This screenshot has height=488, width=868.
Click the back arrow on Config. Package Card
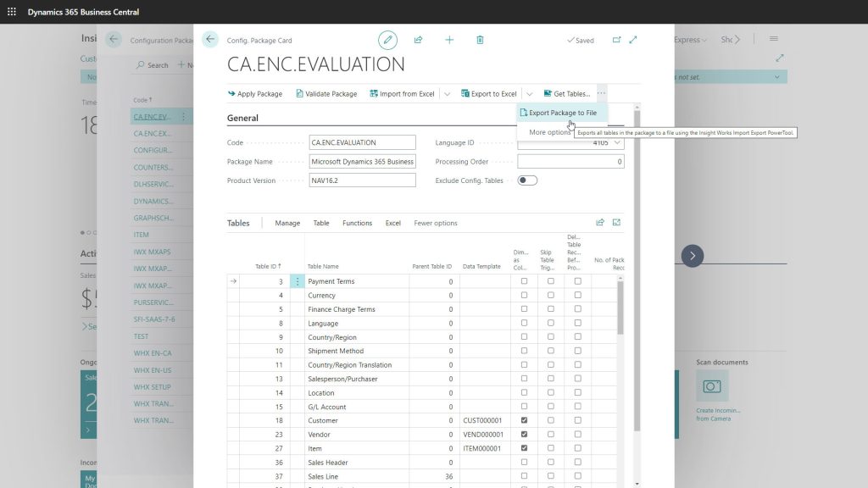tap(209, 38)
